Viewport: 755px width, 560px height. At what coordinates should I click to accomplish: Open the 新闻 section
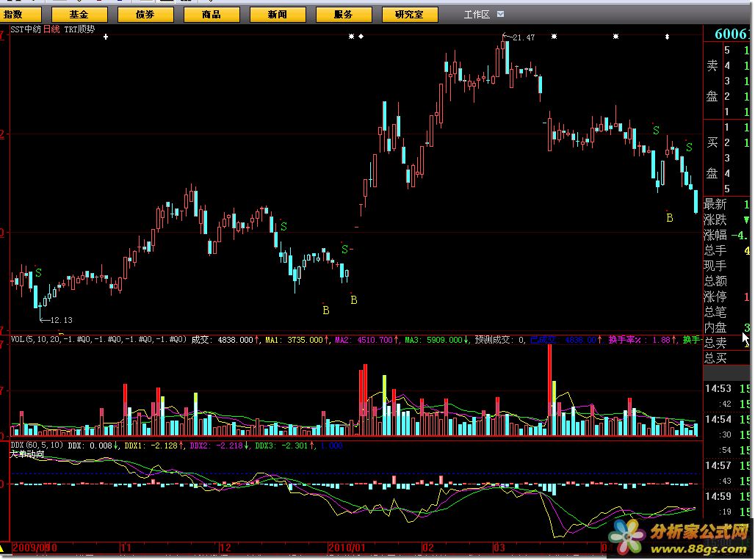point(278,14)
